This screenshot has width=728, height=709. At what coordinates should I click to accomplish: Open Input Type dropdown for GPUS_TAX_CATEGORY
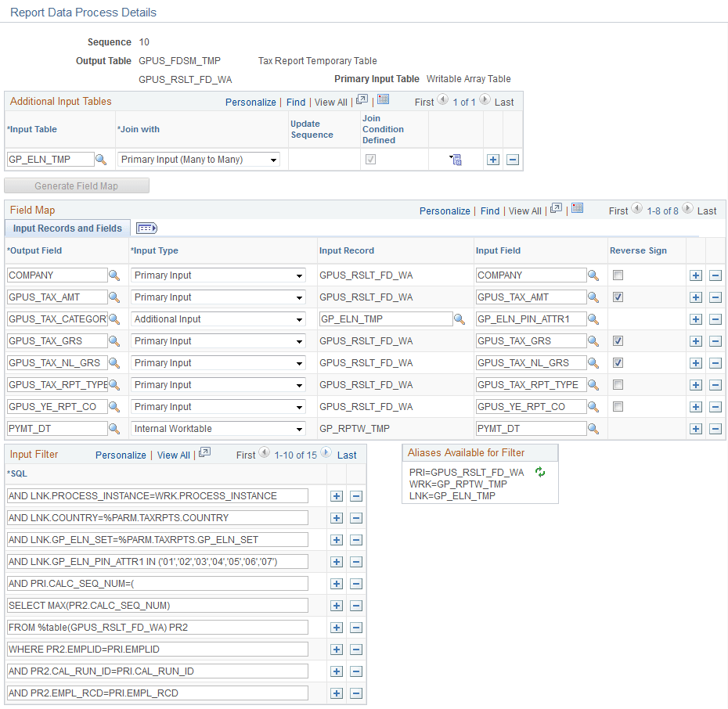pos(218,319)
